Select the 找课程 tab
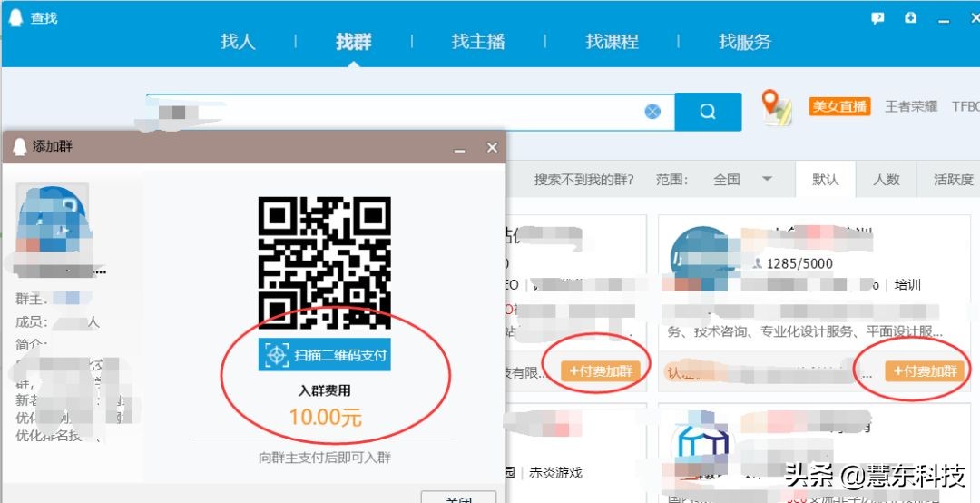Image resolution: width=980 pixels, height=503 pixels. [x=612, y=42]
